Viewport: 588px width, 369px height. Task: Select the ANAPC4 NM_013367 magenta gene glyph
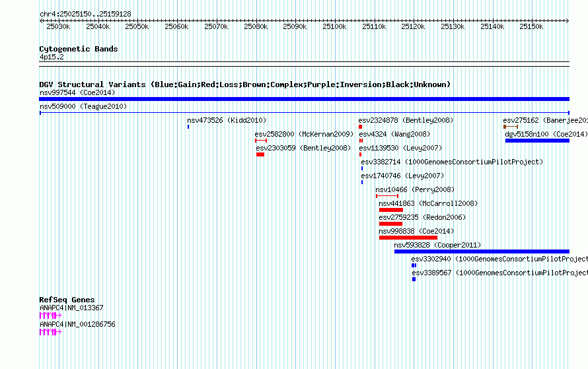click(x=50, y=316)
